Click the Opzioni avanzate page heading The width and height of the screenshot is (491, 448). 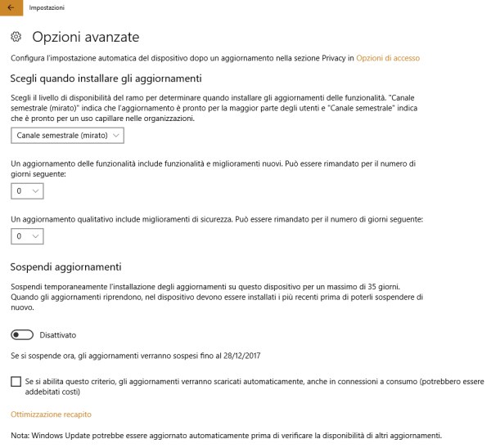pyautogui.click(x=86, y=37)
